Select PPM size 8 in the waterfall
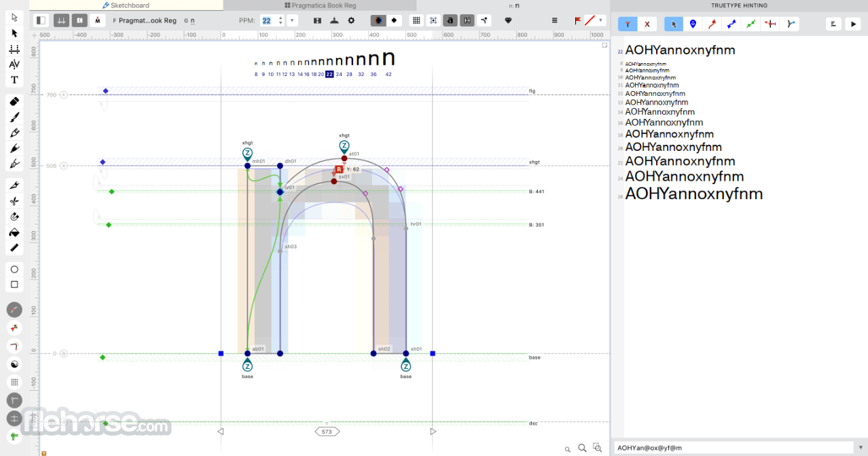Image resolution: width=868 pixels, height=456 pixels. click(x=256, y=74)
